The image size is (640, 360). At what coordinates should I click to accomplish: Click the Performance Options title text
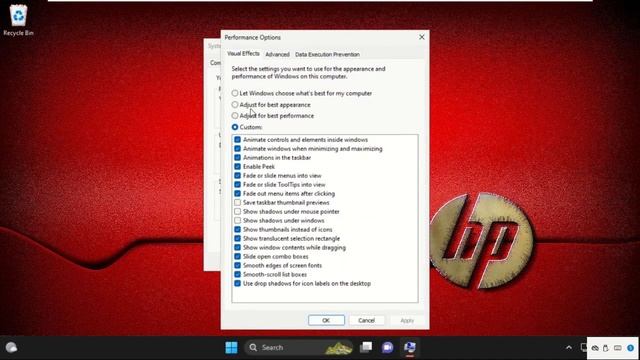(x=253, y=37)
